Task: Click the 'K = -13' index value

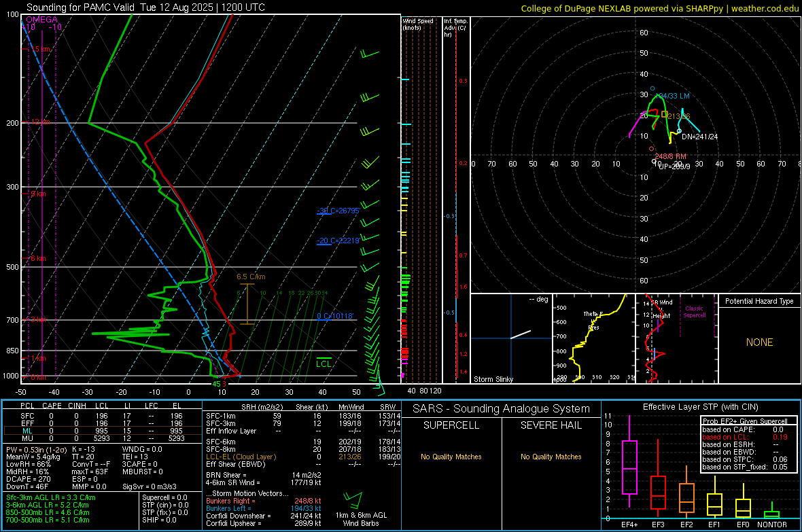Action: 84,449
